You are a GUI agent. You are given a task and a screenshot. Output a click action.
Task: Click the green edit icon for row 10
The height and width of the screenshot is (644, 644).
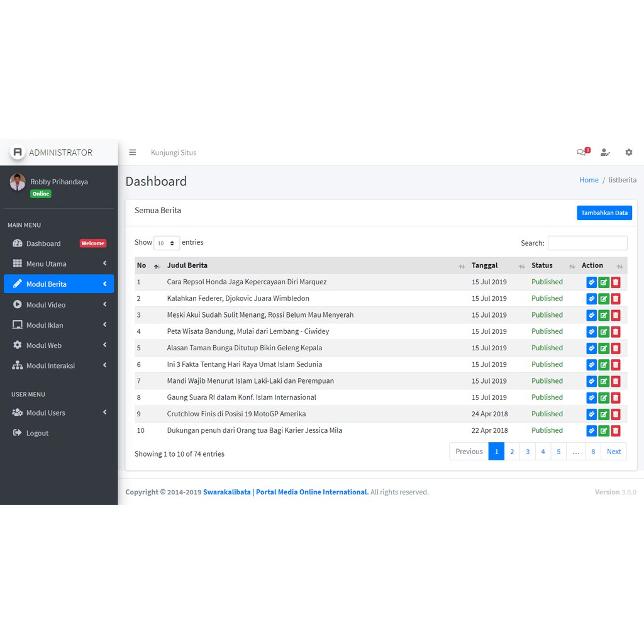tap(604, 431)
